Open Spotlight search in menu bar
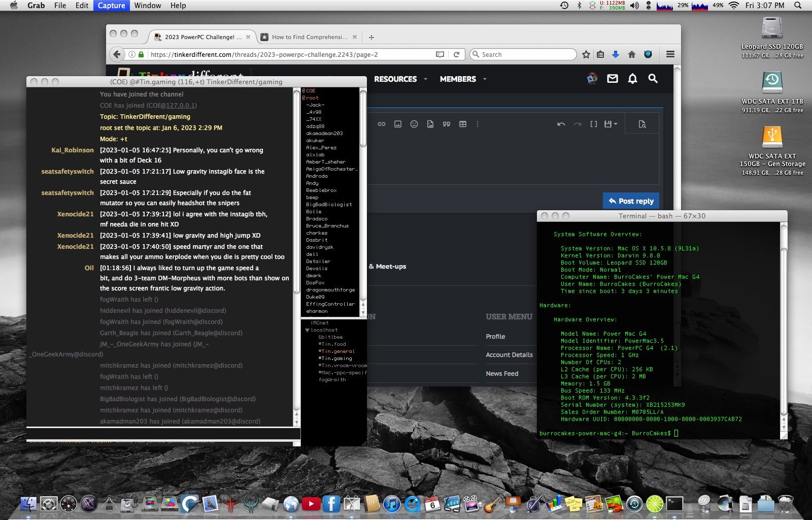 point(798,6)
